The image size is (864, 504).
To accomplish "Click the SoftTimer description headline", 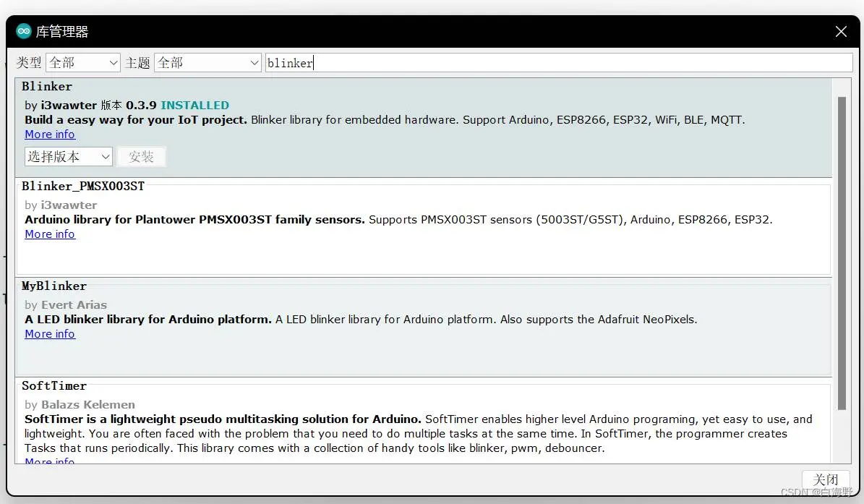I will [223, 419].
